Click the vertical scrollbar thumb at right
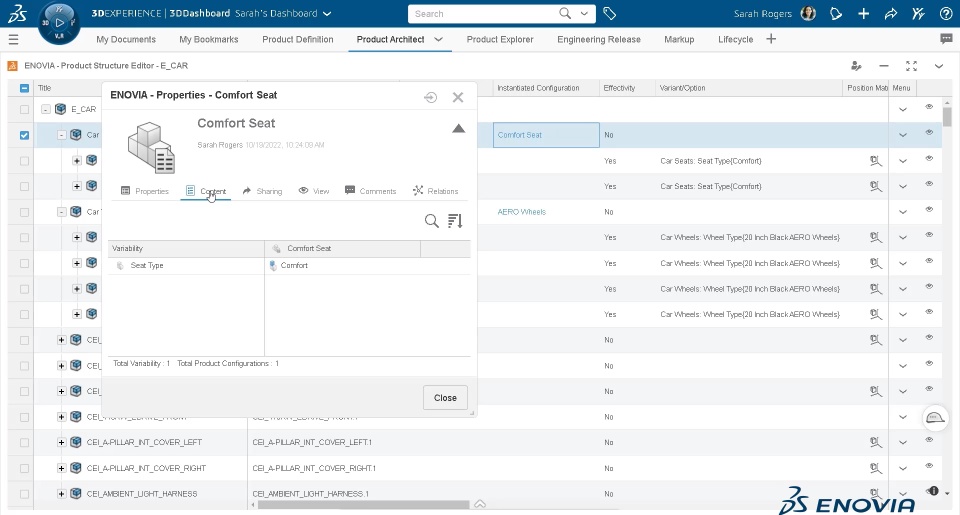The width and height of the screenshot is (960, 515). click(x=947, y=116)
